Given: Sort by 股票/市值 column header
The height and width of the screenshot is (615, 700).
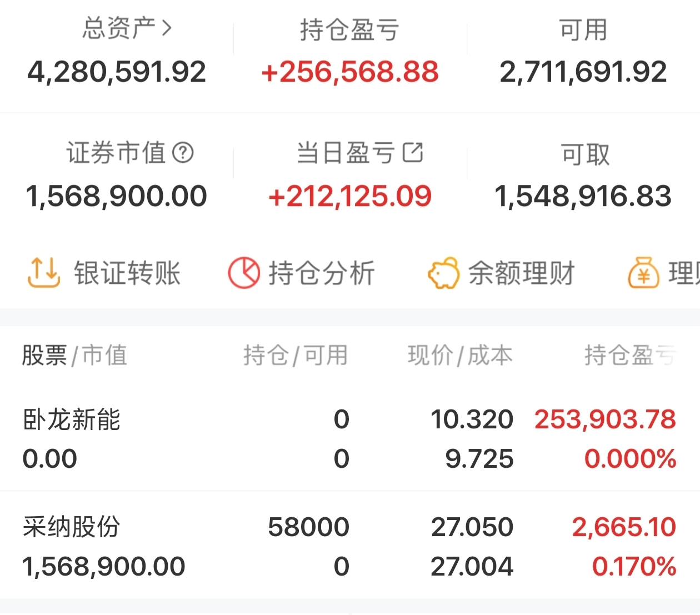Looking at the screenshot, I should 74,356.
